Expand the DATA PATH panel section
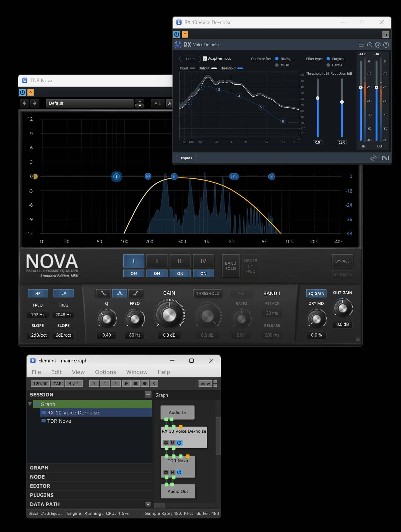Image resolution: width=401 pixels, height=532 pixels. point(89,504)
